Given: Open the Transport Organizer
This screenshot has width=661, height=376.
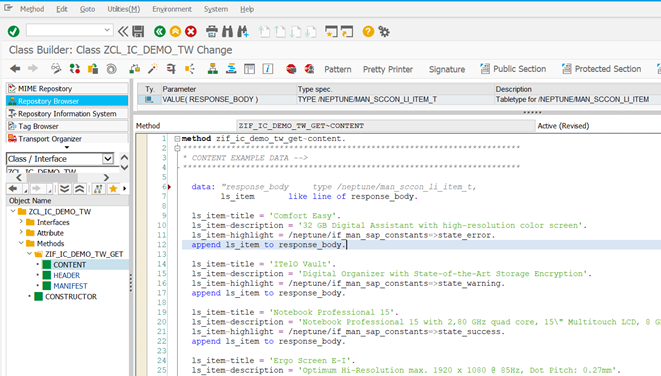Looking at the screenshot, I should 67,138.
